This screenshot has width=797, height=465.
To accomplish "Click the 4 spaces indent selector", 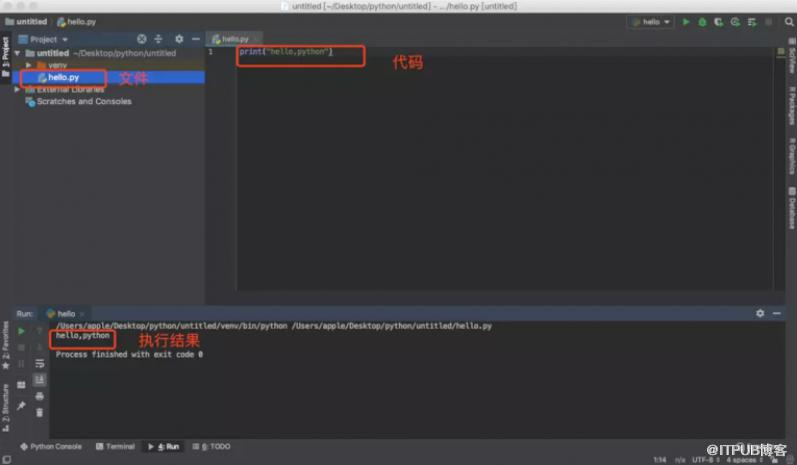I will (x=745, y=460).
